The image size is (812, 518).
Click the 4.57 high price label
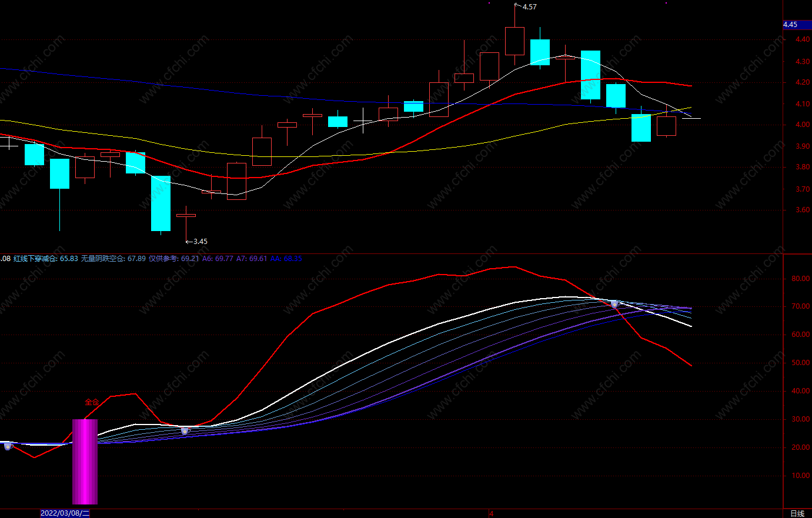(x=529, y=7)
